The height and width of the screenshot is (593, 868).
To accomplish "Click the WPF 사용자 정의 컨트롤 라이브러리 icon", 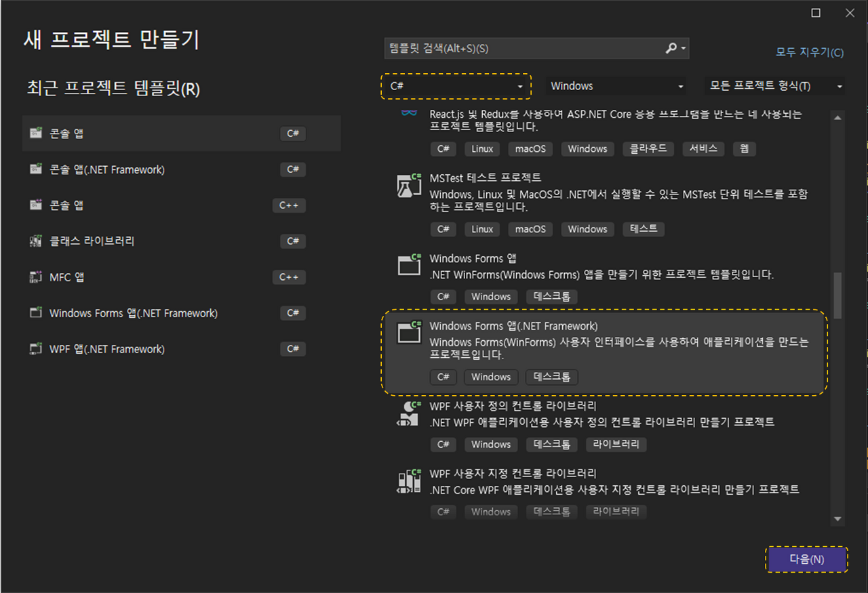I will (x=409, y=413).
